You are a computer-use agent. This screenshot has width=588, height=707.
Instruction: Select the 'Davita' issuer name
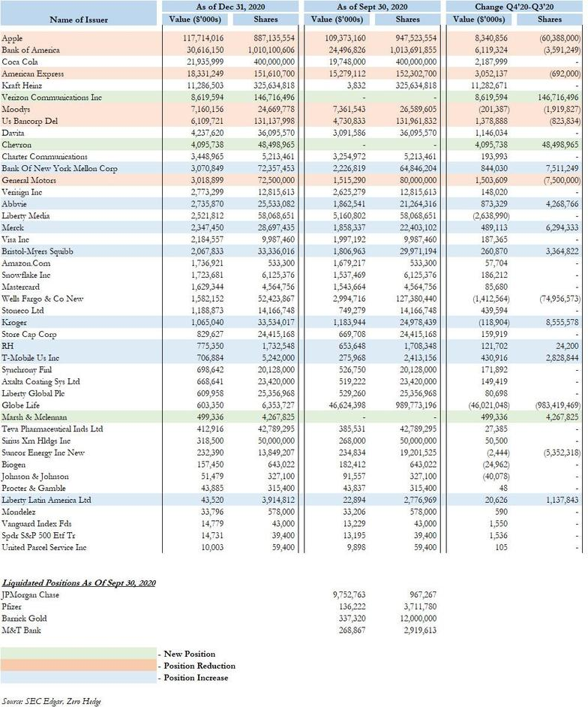tap(13, 133)
